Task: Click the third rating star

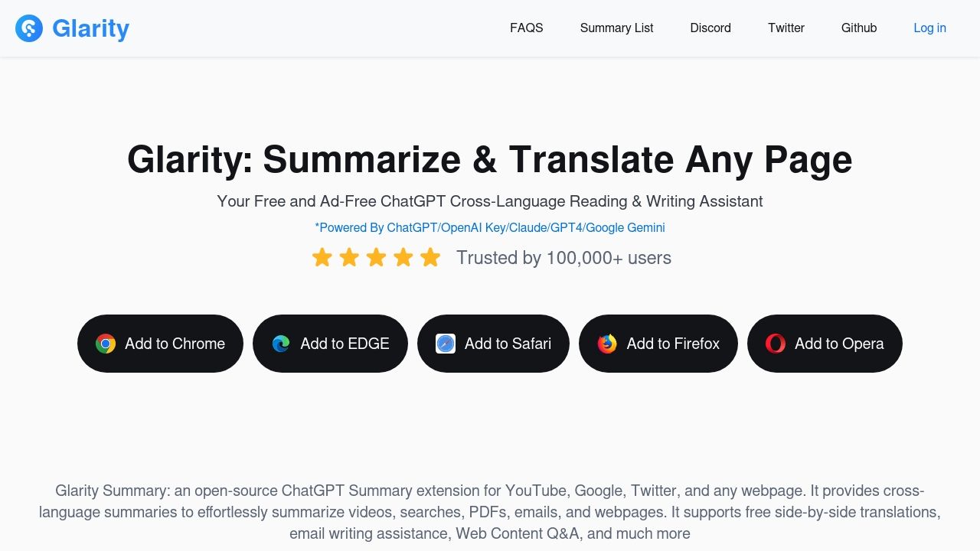Action: 376,258
